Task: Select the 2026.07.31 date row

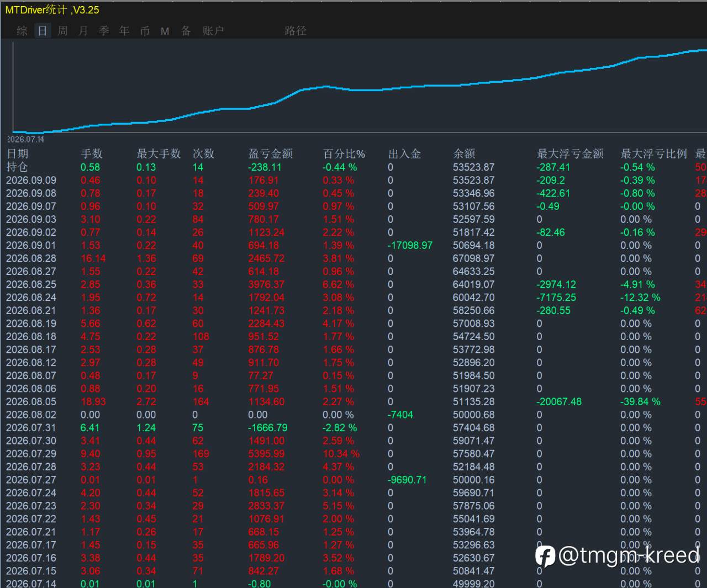Action: (31, 427)
